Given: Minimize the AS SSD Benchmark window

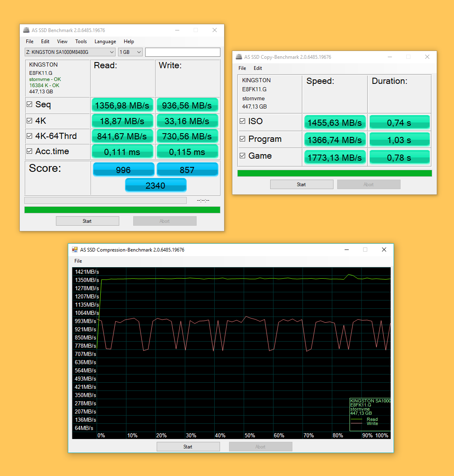Looking at the screenshot, I should tap(177, 30).
